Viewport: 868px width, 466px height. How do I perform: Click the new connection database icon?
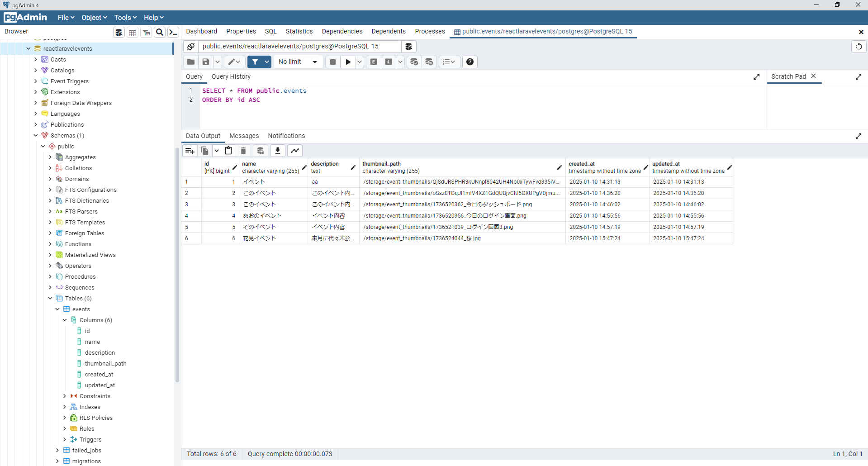point(408,47)
